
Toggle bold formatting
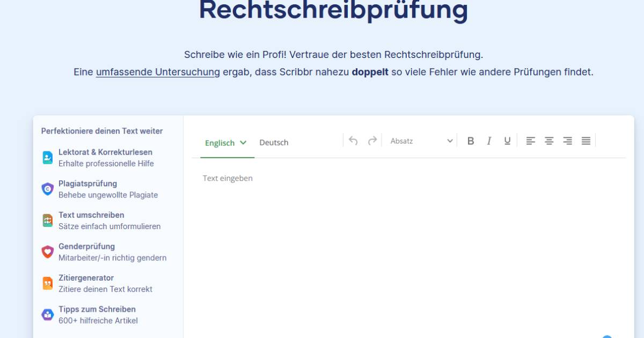[x=471, y=141]
